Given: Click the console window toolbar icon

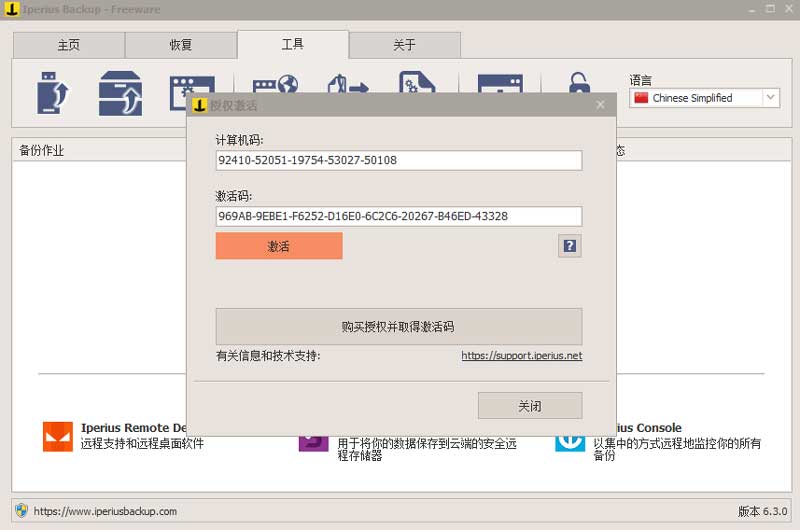Looking at the screenshot, I should (500, 84).
